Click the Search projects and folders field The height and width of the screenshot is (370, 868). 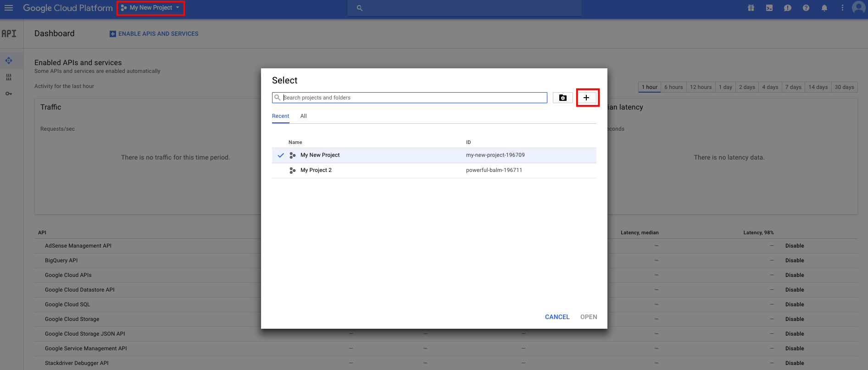click(x=410, y=98)
